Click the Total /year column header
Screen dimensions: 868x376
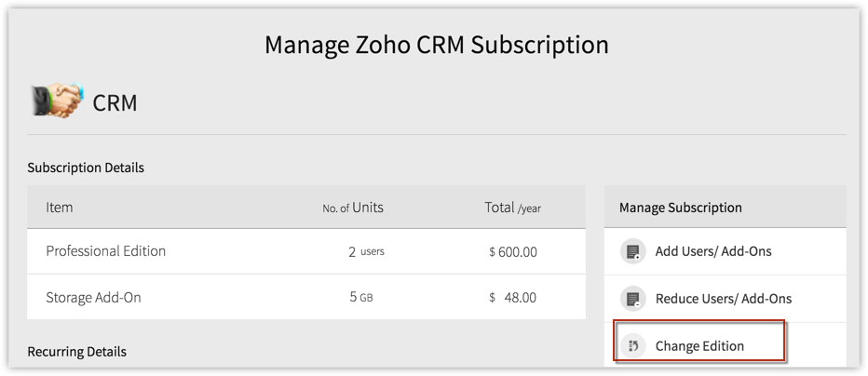[x=512, y=208]
